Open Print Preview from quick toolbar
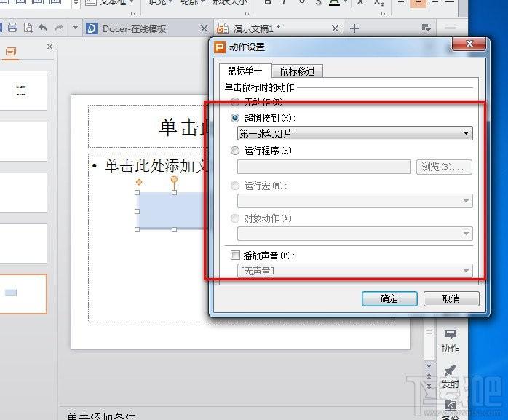The width and height of the screenshot is (508, 420). (28, 28)
